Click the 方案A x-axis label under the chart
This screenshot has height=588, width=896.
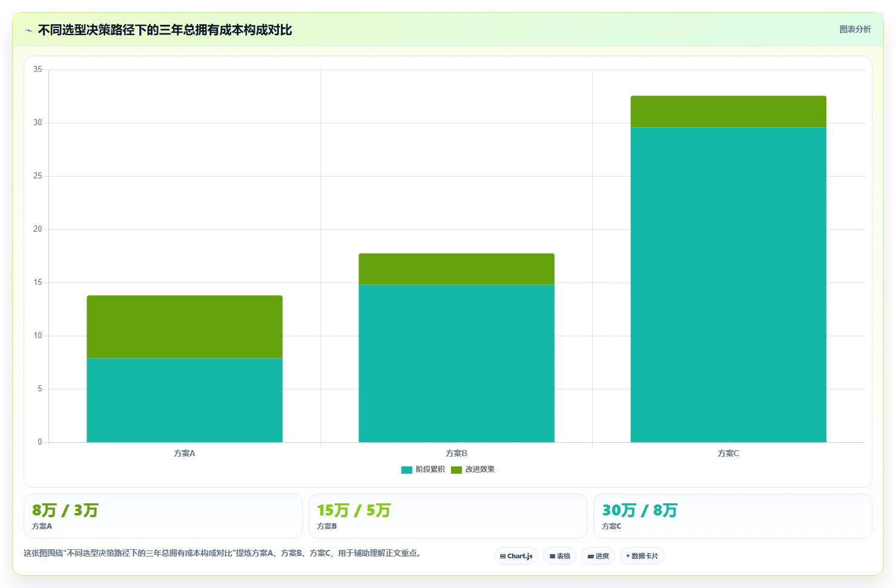[x=185, y=453]
